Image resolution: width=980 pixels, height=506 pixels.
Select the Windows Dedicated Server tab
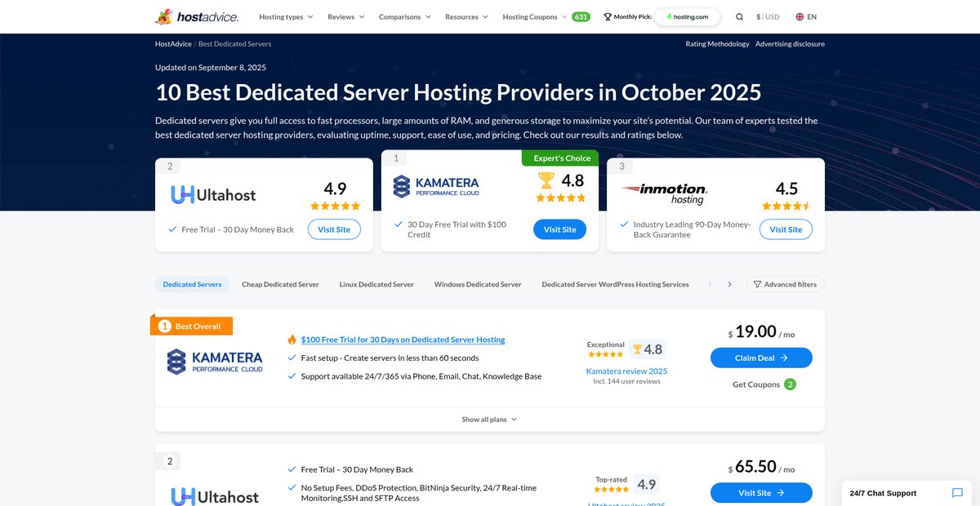(x=478, y=284)
